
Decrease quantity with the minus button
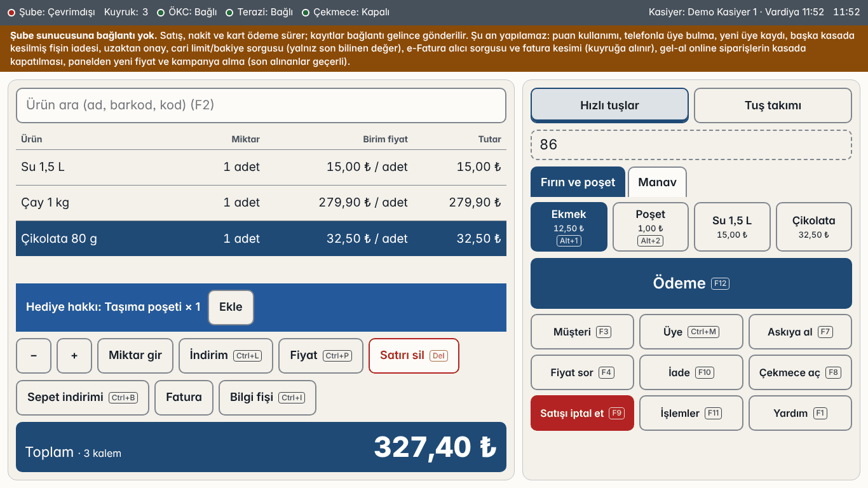click(x=34, y=356)
